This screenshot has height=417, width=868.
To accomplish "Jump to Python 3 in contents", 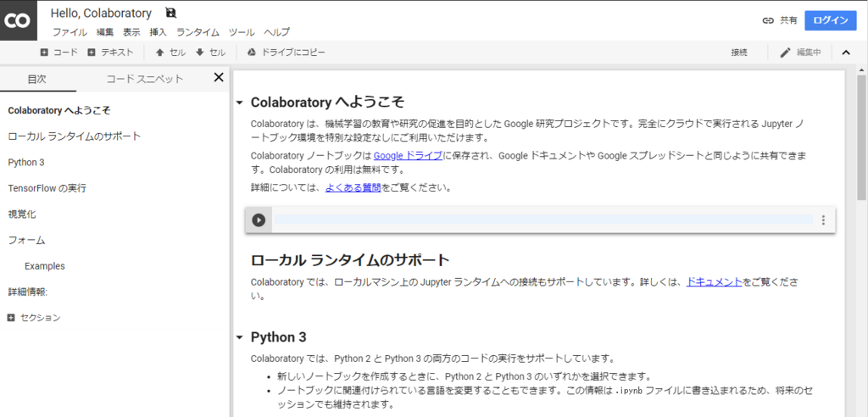I will 26,162.
